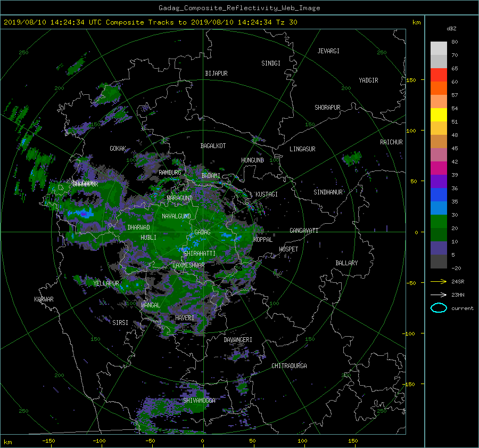This screenshot has width=479, height=448.
Task: Click the purple storm core near Belgaum
Action: tap(84, 214)
